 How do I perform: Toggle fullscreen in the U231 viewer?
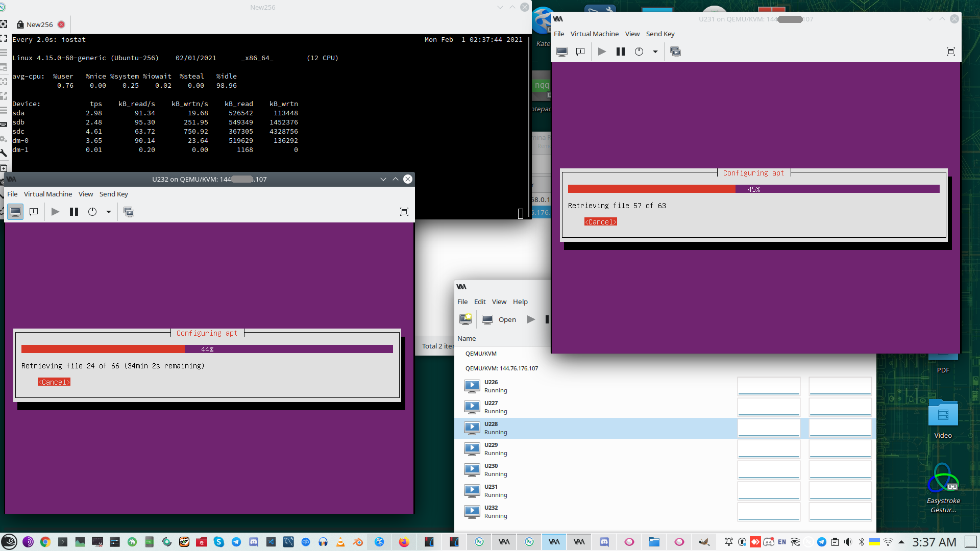click(x=950, y=52)
